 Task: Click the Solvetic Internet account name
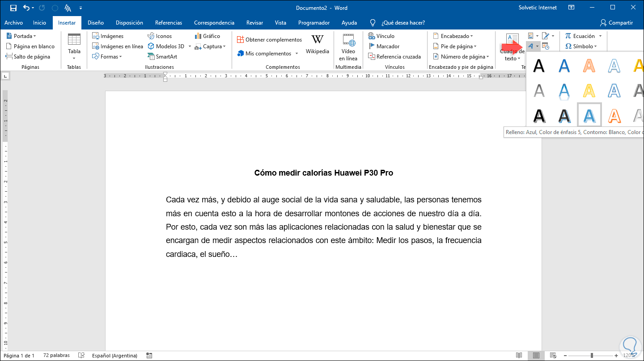coord(538,8)
